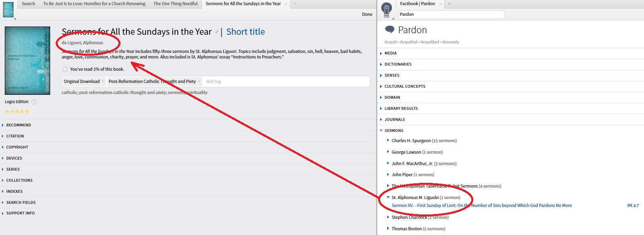The height and width of the screenshot is (235, 644).
Task: Click the Factbook search field containing Pardon
Action: 451,14
